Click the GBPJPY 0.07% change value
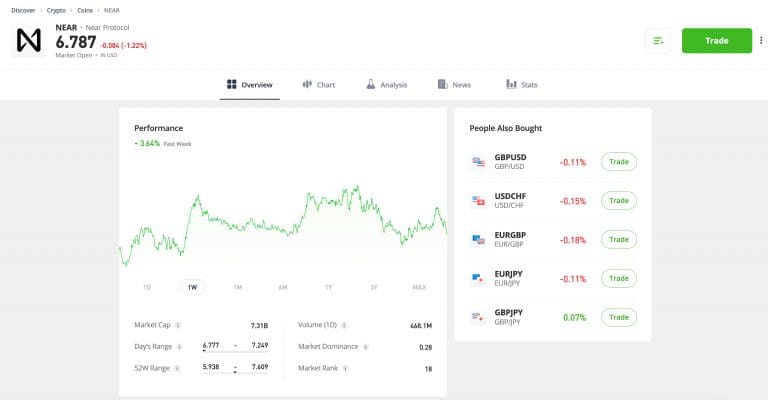Screen dimensions: 768x400 [x=574, y=318]
